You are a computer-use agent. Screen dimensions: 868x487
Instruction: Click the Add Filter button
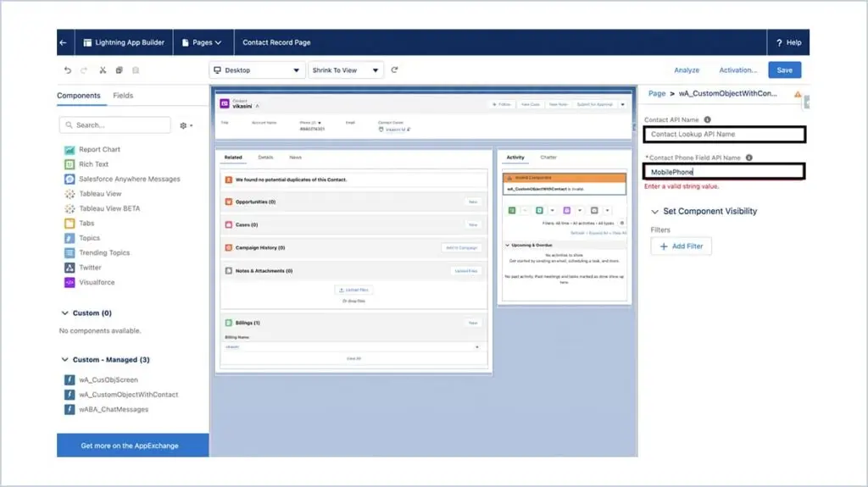pyautogui.click(x=681, y=246)
